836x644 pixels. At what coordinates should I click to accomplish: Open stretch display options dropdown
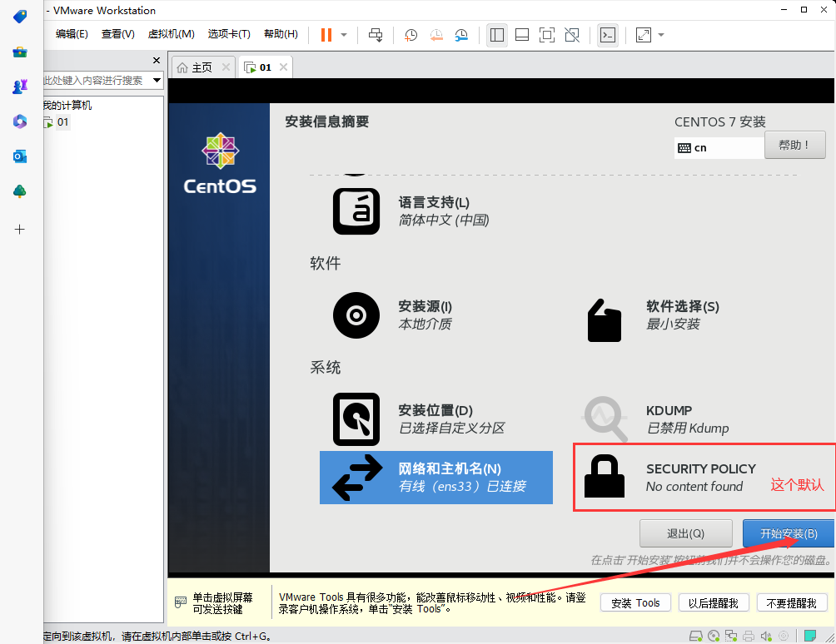(x=661, y=35)
